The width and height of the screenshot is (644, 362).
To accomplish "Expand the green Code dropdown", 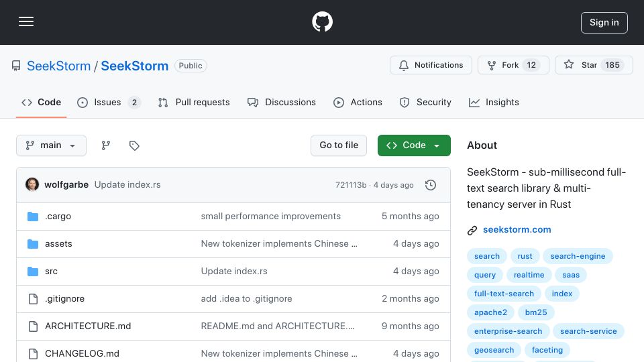I will tap(414, 145).
